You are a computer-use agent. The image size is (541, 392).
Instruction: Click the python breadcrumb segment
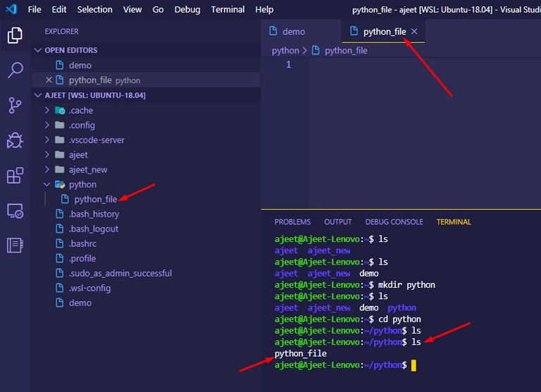(x=285, y=51)
